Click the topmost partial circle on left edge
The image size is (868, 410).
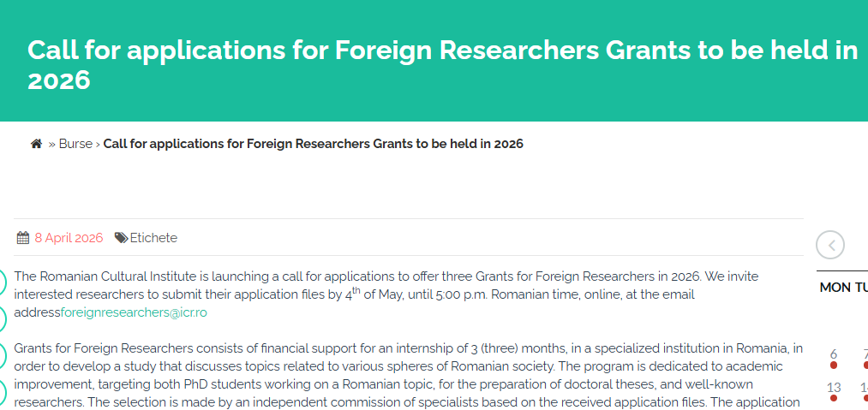pyautogui.click(x=3, y=282)
